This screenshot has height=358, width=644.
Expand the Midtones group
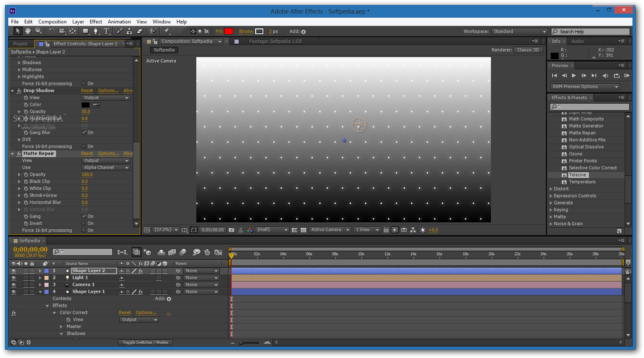coord(19,70)
